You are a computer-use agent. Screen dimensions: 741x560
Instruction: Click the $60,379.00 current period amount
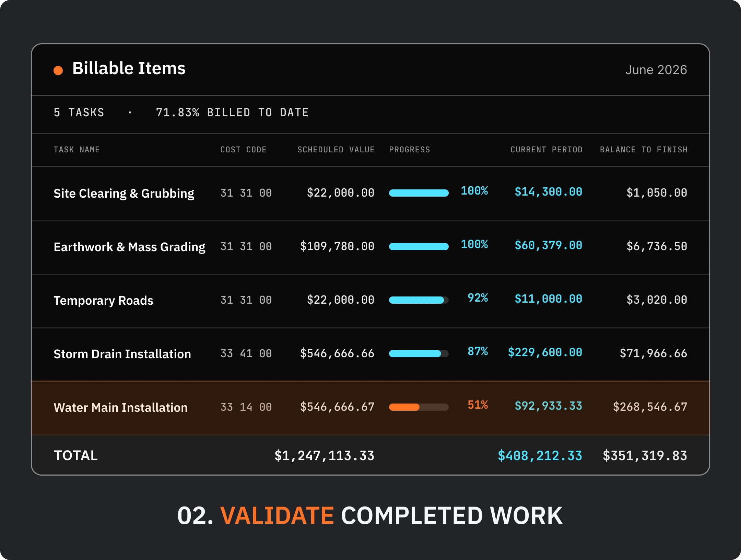click(x=548, y=245)
